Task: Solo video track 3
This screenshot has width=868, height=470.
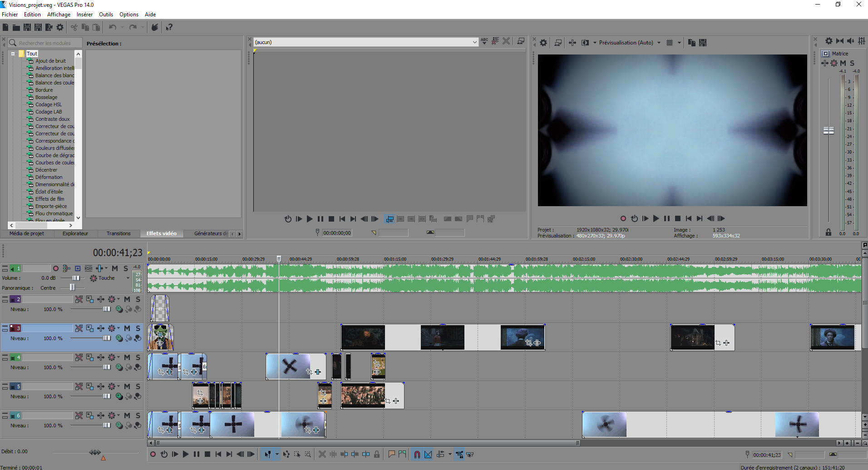Action: pos(138,328)
